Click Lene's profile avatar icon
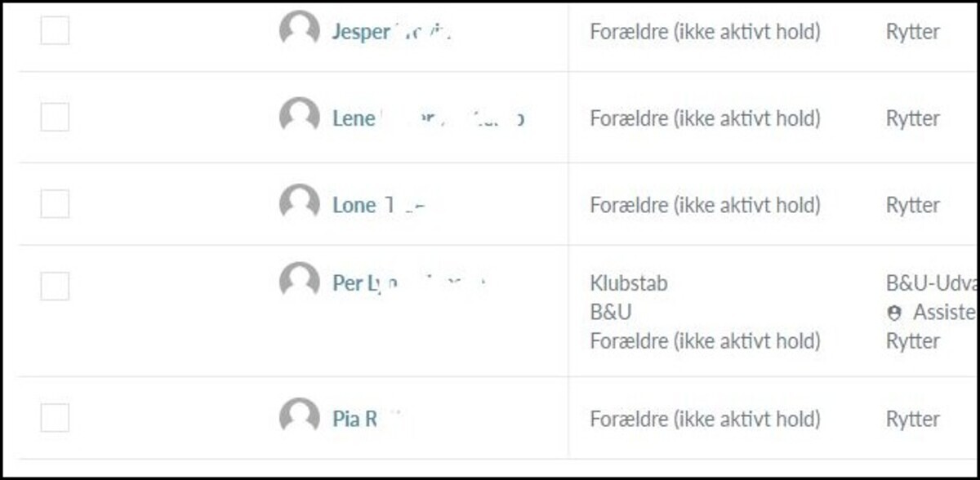The image size is (980, 480). (x=299, y=117)
